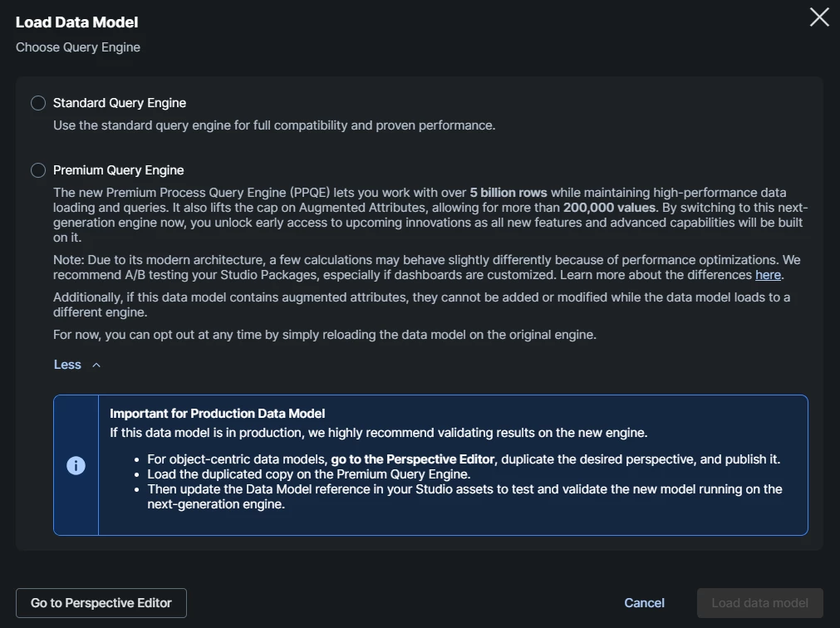This screenshot has width=840, height=628.
Task: Click the 'Important for Production Data Model' heading
Action: [x=217, y=413]
